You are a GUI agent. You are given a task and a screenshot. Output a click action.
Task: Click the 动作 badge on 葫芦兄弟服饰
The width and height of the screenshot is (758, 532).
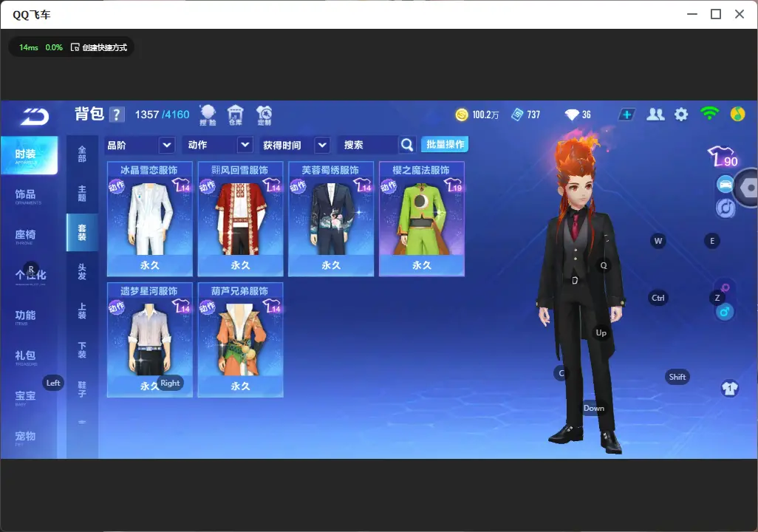coord(208,307)
